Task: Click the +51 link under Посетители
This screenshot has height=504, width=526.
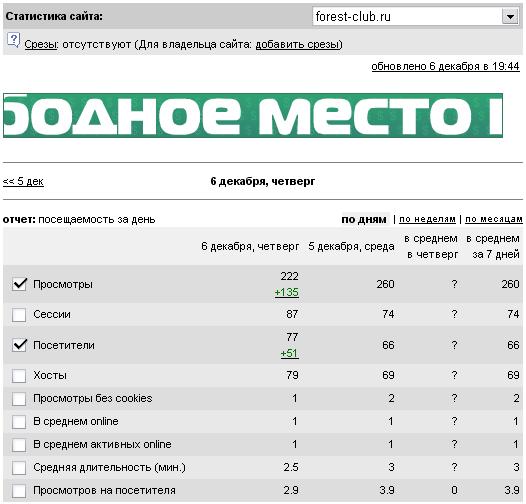Action: click(290, 353)
